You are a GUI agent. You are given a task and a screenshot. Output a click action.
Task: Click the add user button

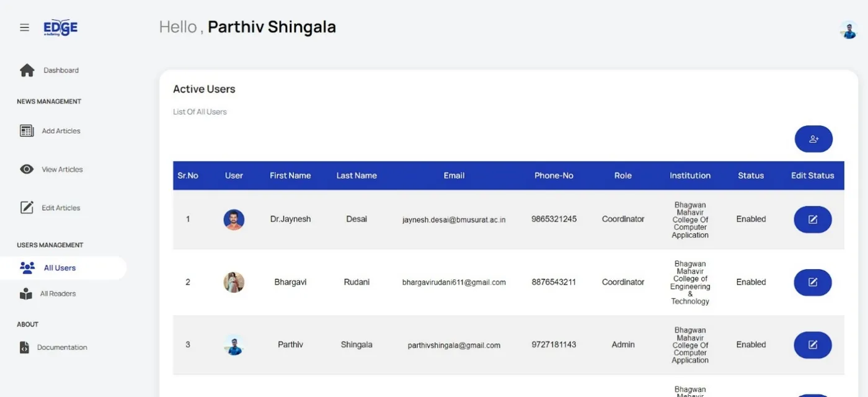[x=813, y=139]
